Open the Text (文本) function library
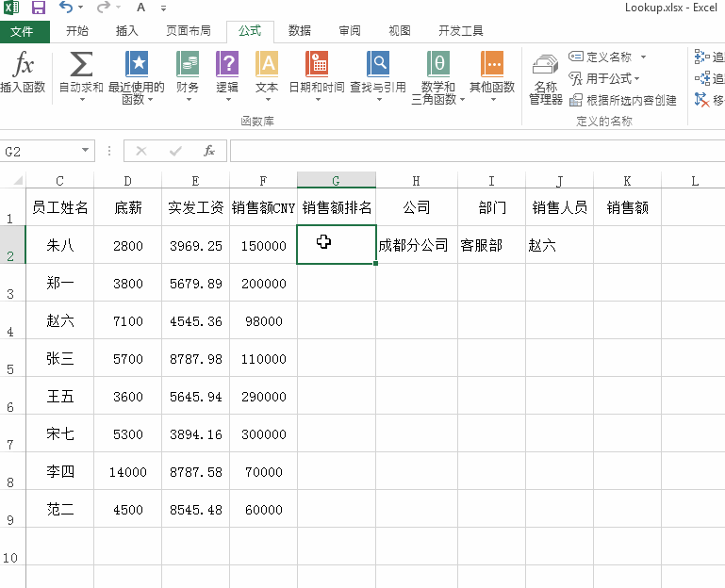 [267, 76]
